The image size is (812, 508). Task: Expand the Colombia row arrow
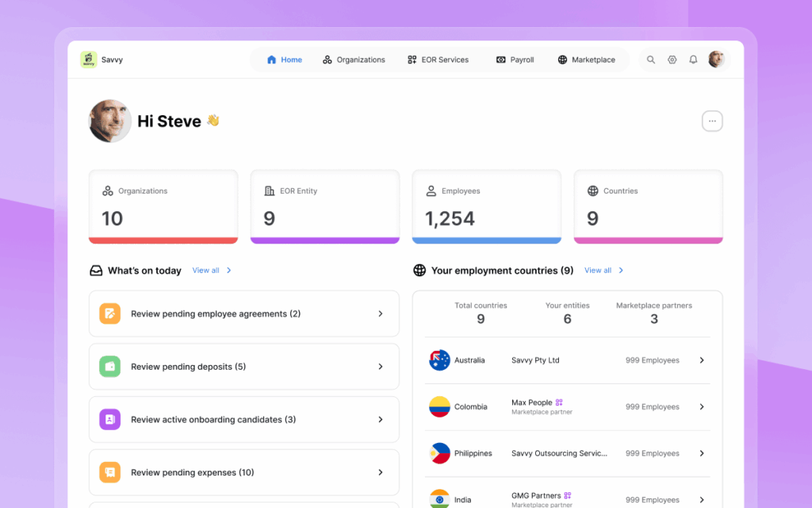pyautogui.click(x=702, y=407)
